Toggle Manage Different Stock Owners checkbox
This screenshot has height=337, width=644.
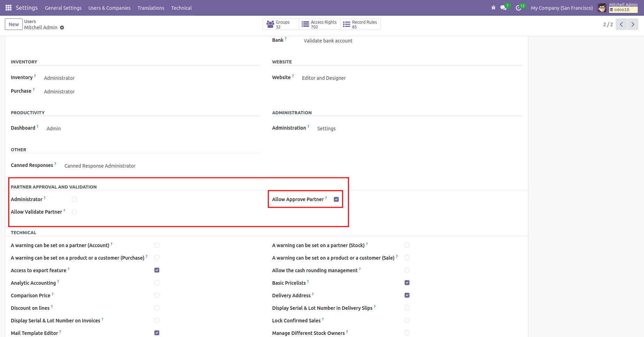[407, 333]
